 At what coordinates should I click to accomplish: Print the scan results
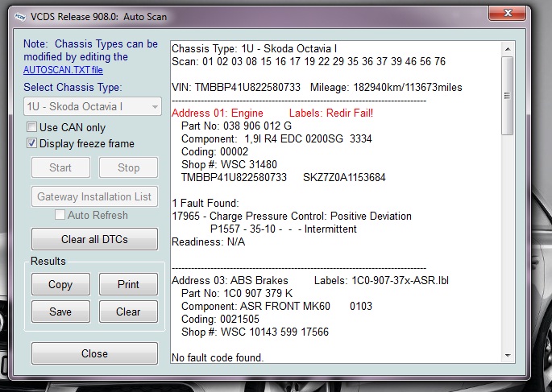click(x=128, y=284)
